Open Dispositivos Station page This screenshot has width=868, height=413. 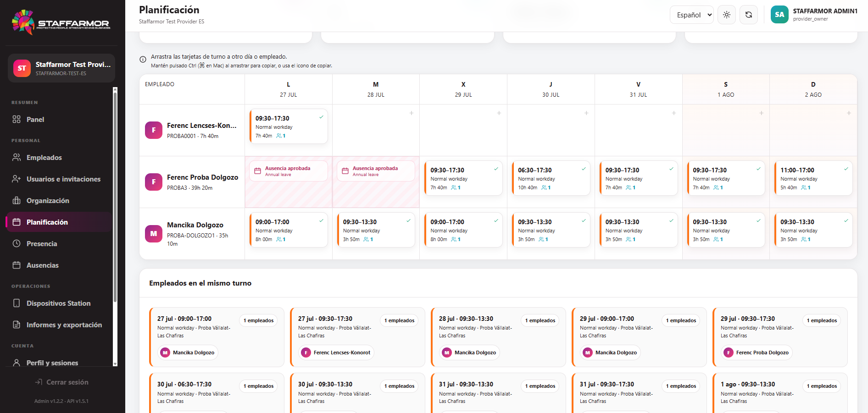pyautogui.click(x=59, y=303)
